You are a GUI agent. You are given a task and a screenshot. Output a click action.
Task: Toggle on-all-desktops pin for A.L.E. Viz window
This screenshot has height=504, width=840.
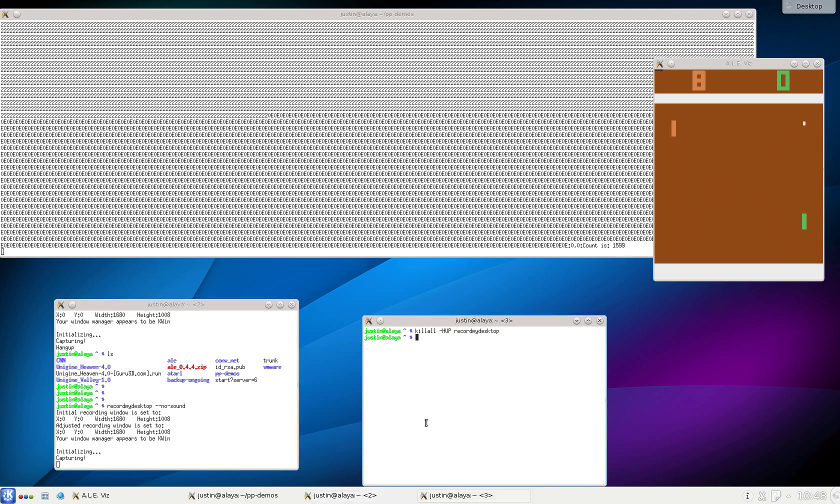click(x=671, y=64)
